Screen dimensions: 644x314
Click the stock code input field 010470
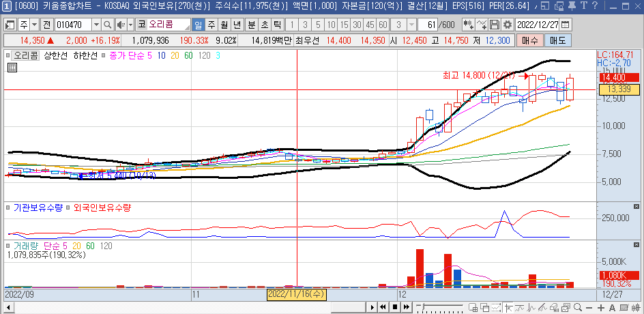pyautogui.click(x=74, y=25)
